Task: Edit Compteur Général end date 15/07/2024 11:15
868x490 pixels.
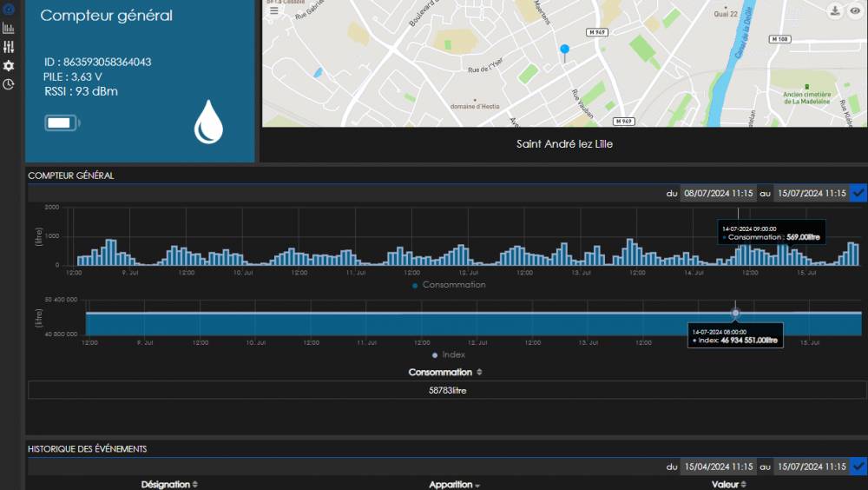Action: [812, 193]
